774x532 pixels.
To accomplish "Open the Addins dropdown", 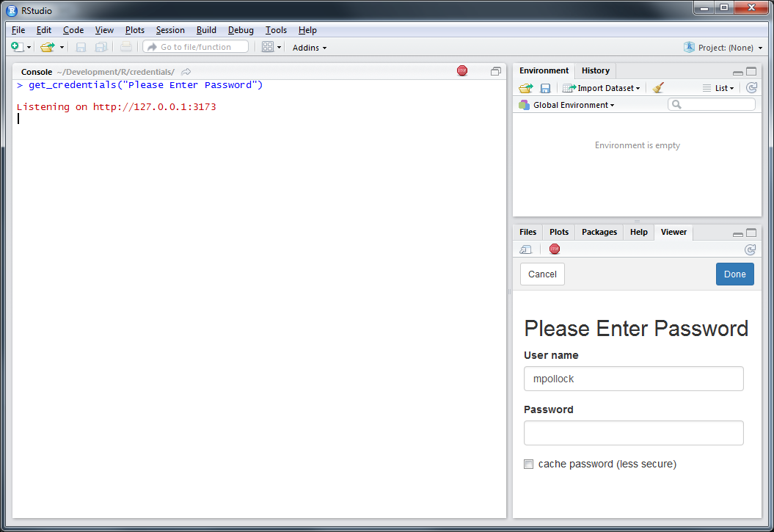I will point(310,48).
